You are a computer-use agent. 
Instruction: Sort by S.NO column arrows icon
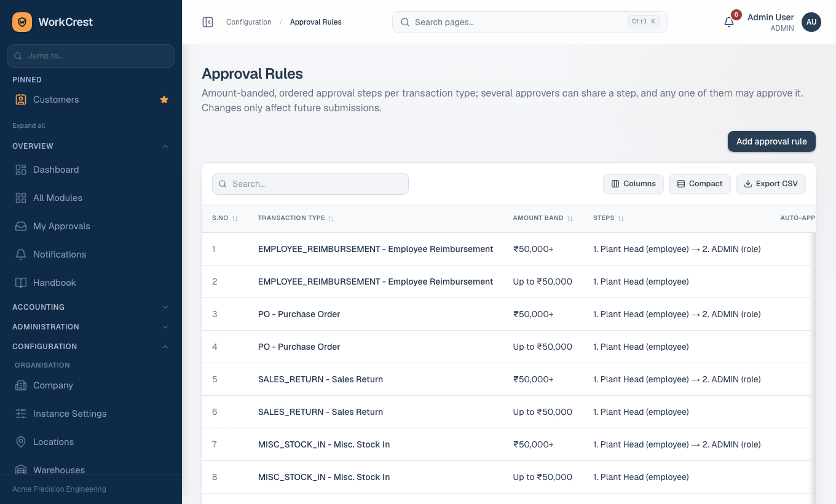[235, 218]
